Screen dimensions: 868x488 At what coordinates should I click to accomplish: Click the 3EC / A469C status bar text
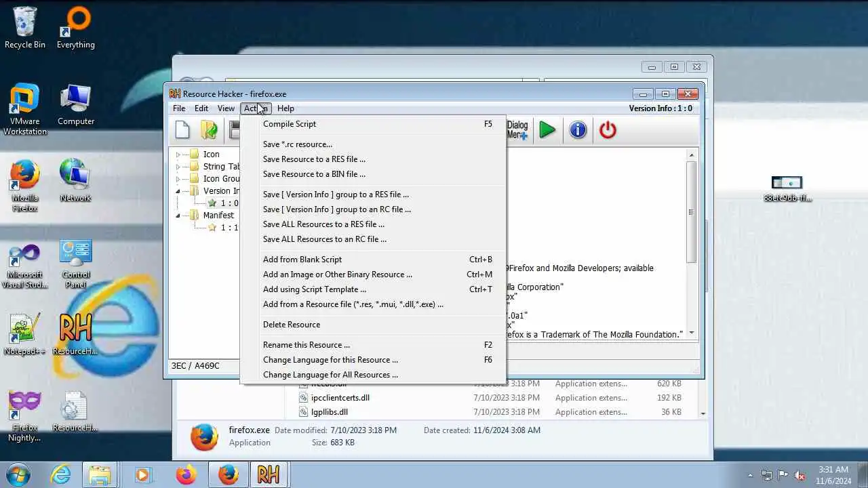195,366
